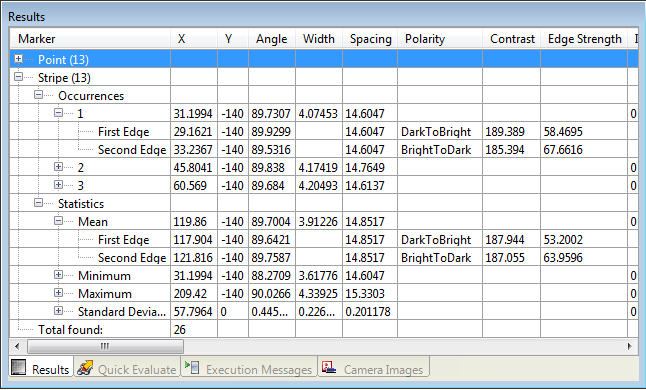Expand occurrence 2 node
This screenshot has height=390, width=646.
pyautogui.click(x=59, y=167)
